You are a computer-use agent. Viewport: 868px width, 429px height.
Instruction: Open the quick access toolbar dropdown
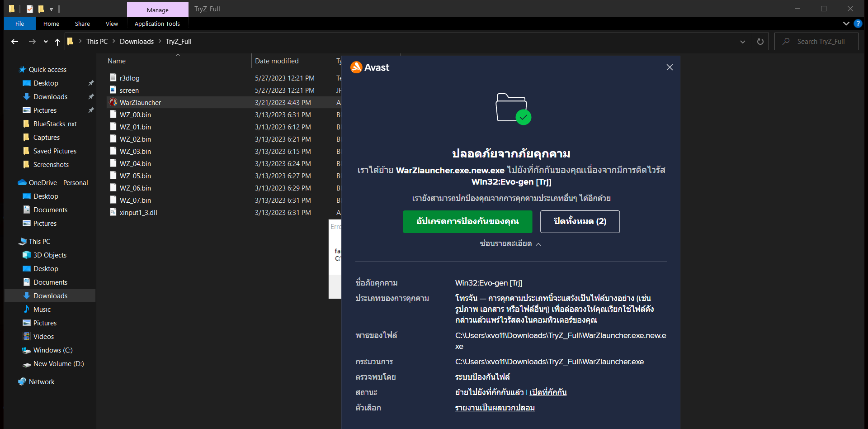point(51,9)
